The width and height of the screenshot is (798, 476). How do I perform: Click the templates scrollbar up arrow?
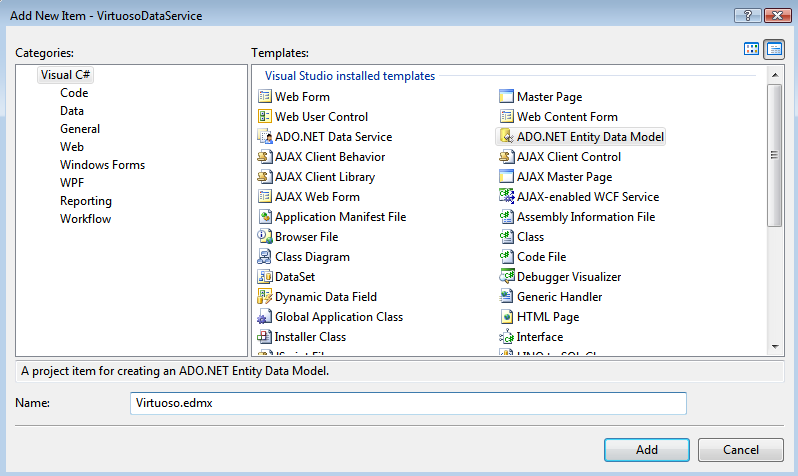coord(775,75)
